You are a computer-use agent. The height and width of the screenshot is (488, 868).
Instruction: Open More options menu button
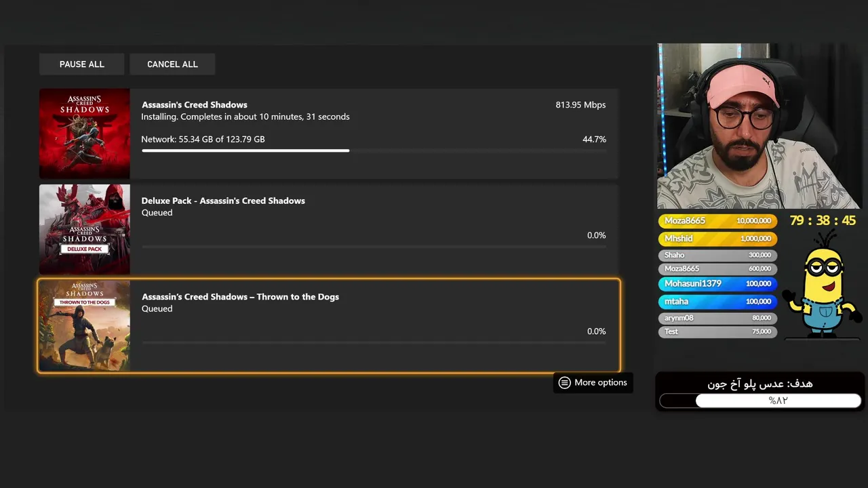coord(593,382)
